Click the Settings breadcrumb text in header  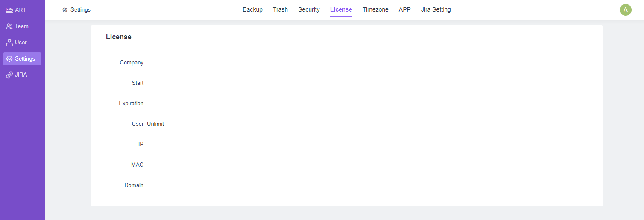coord(80,10)
